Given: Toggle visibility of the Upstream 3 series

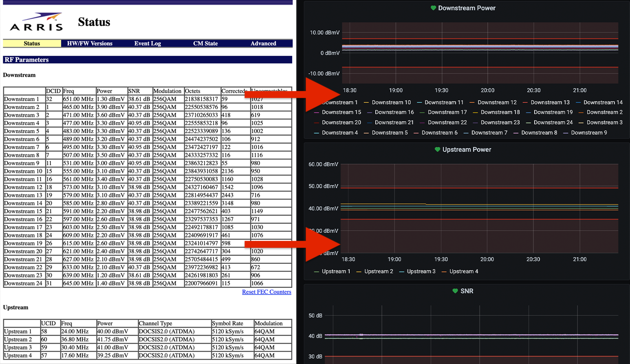Looking at the screenshot, I should (421, 271).
